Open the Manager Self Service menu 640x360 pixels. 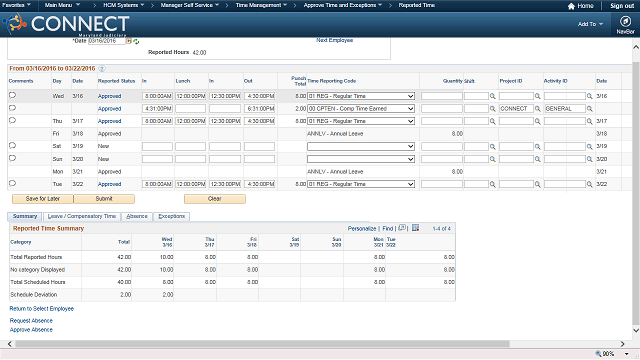[190, 5]
